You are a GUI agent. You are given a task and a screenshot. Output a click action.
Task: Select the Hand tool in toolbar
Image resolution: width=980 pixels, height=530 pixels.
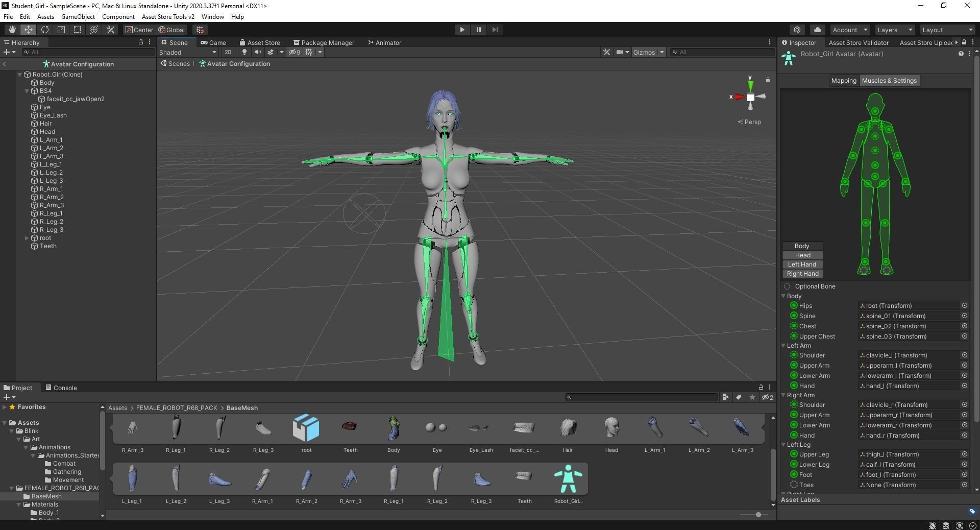tap(12, 30)
